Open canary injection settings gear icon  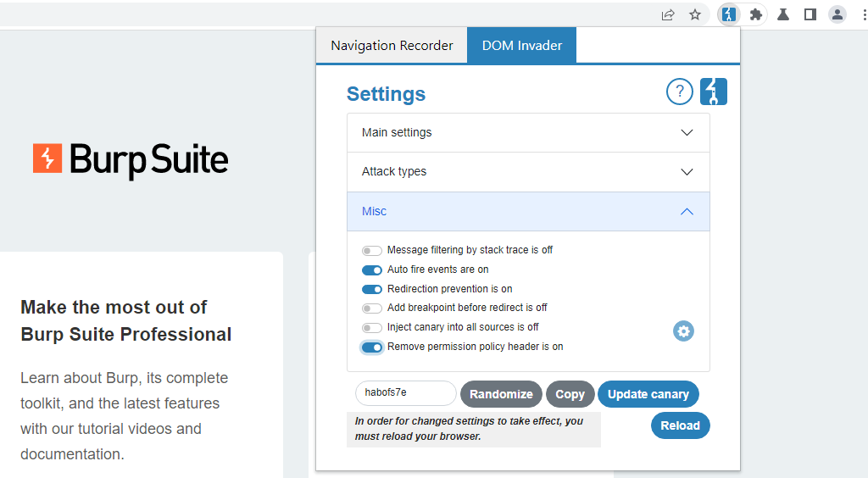coord(683,331)
